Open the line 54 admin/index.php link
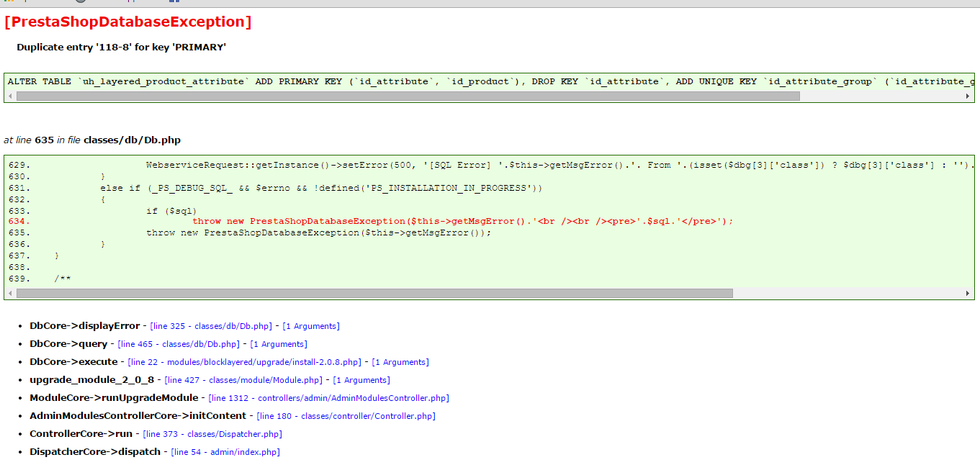The height and width of the screenshot is (465, 980). coord(225,452)
